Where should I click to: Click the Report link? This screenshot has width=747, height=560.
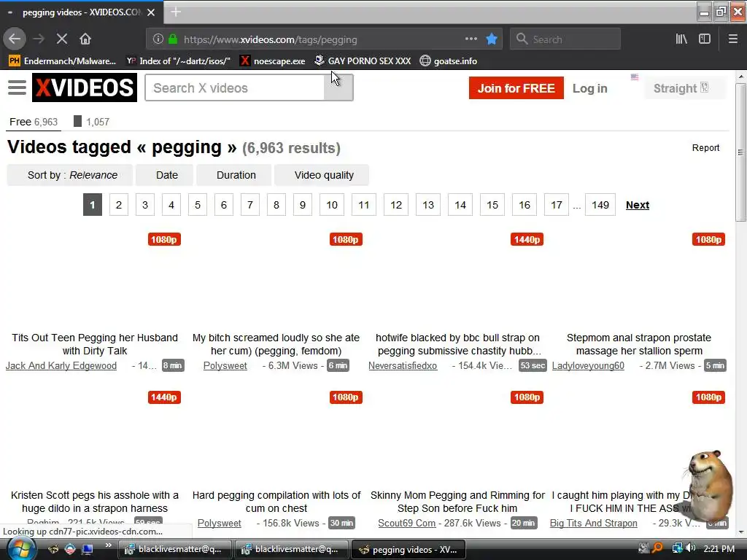(705, 148)
